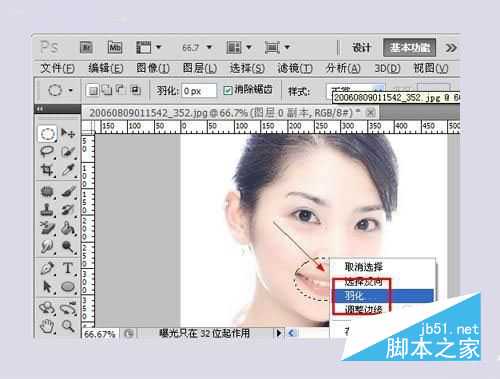Close the 20060809011542_352.jpg document tab
The image size is (500, 379).
tap(370, 113)
